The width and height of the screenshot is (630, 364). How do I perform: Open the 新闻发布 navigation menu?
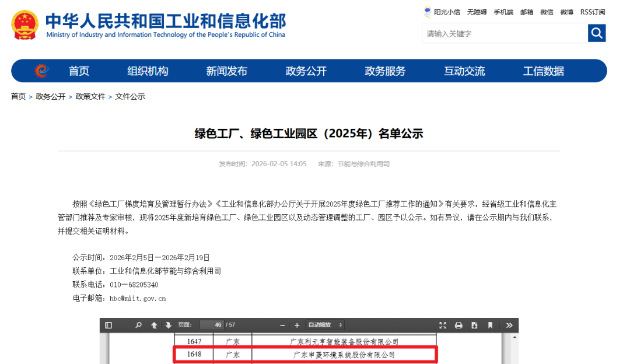pos(226,71)
